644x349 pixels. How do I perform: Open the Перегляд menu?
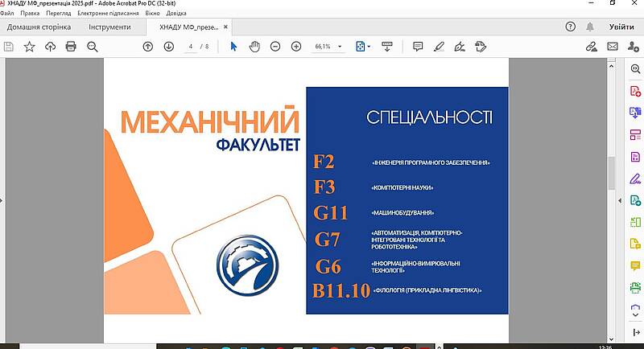click(58, 13)
